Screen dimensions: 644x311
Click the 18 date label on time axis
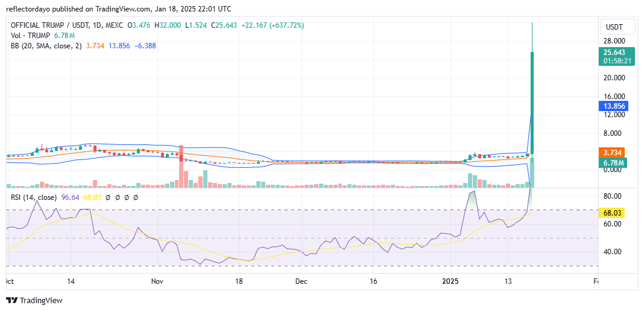coord(239,282)
